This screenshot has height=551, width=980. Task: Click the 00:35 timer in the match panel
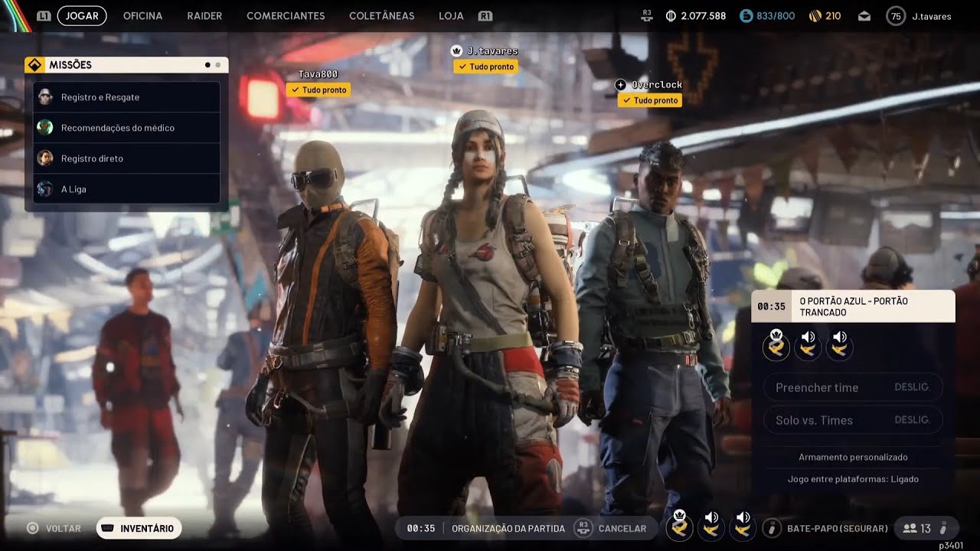coord(771,306)
